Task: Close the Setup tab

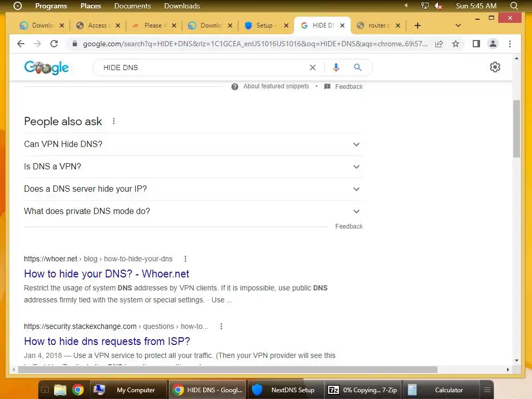Action: click(286, 25)
